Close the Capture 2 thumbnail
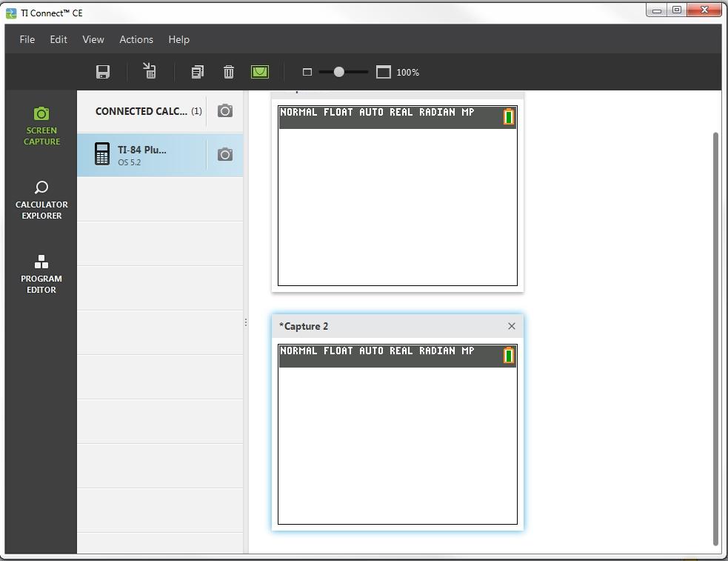The height and width of the screenshot is (561, 728). pos(512,326)
